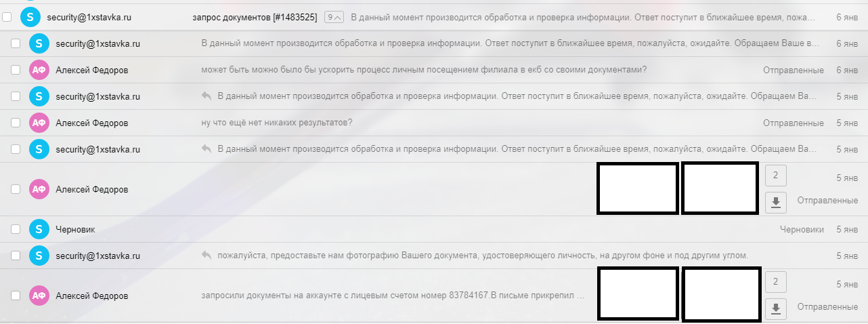Open attachment count badge on subjectless Алексей Федоров message
The height and width of the screenshot is (324, 868).
pos(775,176)
